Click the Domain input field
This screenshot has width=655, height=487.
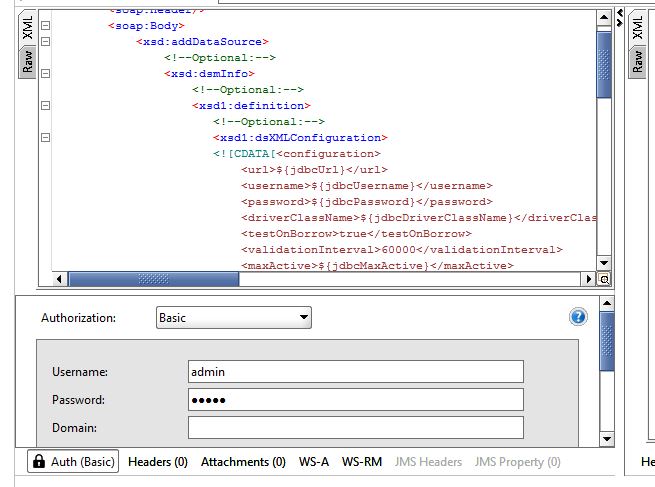[x=355, y=427]
